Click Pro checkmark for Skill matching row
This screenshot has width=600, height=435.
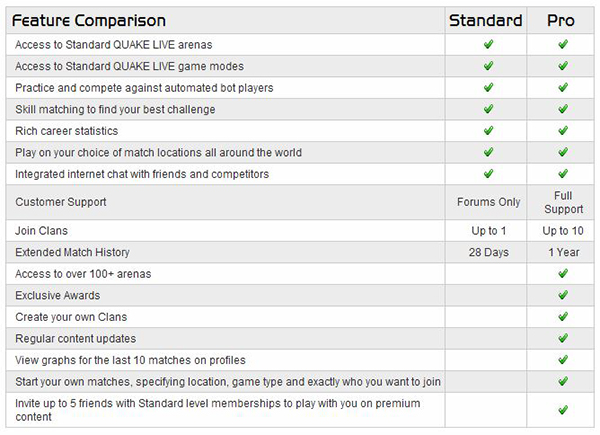coord(563,109)
